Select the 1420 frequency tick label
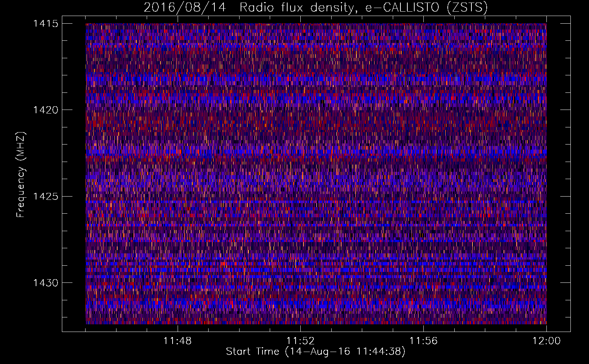 pyautogui.click(x=46, y=110)
